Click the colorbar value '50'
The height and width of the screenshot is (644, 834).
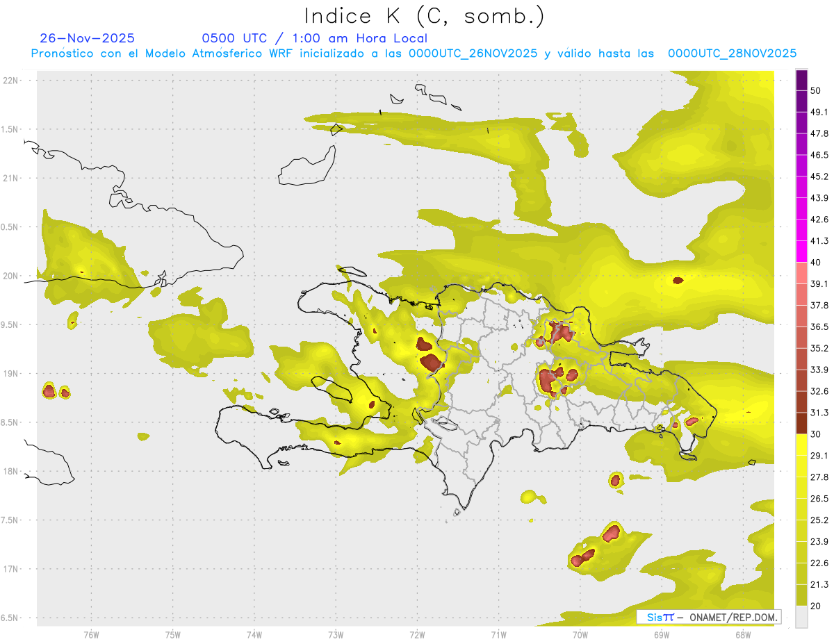pyautogui.click(x=817, y=90)
